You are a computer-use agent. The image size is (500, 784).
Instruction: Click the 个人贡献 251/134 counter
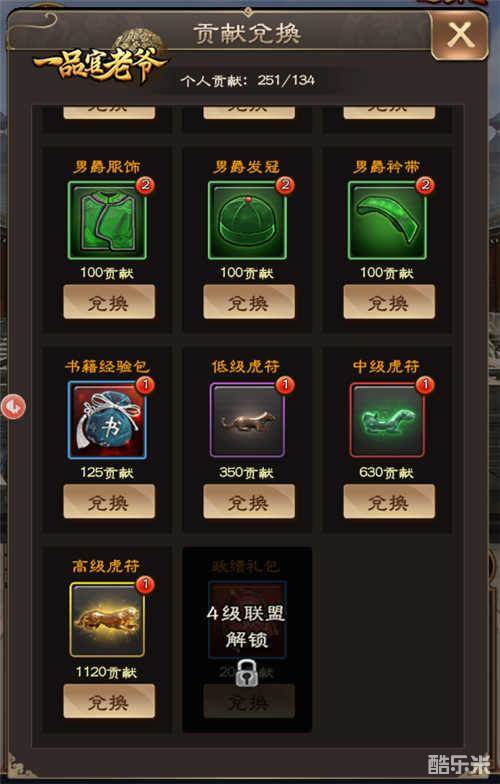(x=248, y=80)
